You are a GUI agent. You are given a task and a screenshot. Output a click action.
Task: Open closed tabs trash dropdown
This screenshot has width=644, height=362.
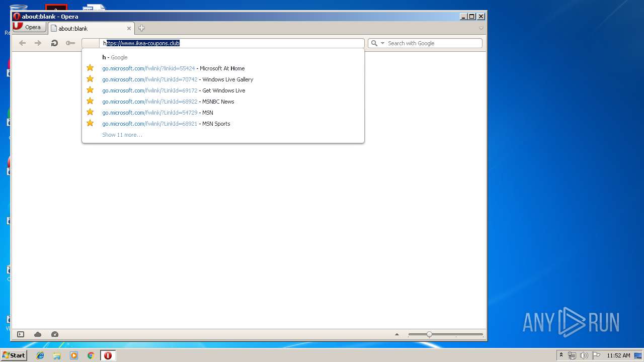click(x=481, y=28)
